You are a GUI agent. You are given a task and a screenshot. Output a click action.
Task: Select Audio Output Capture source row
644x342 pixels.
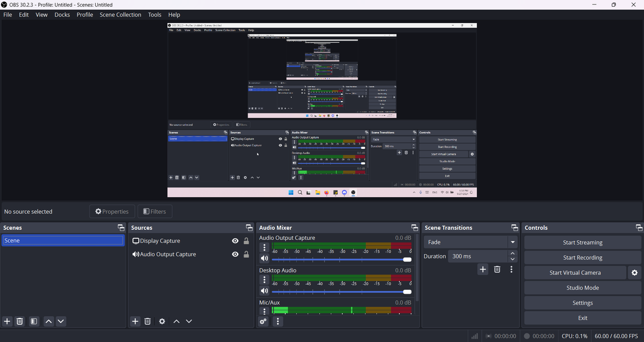[190, 254]
